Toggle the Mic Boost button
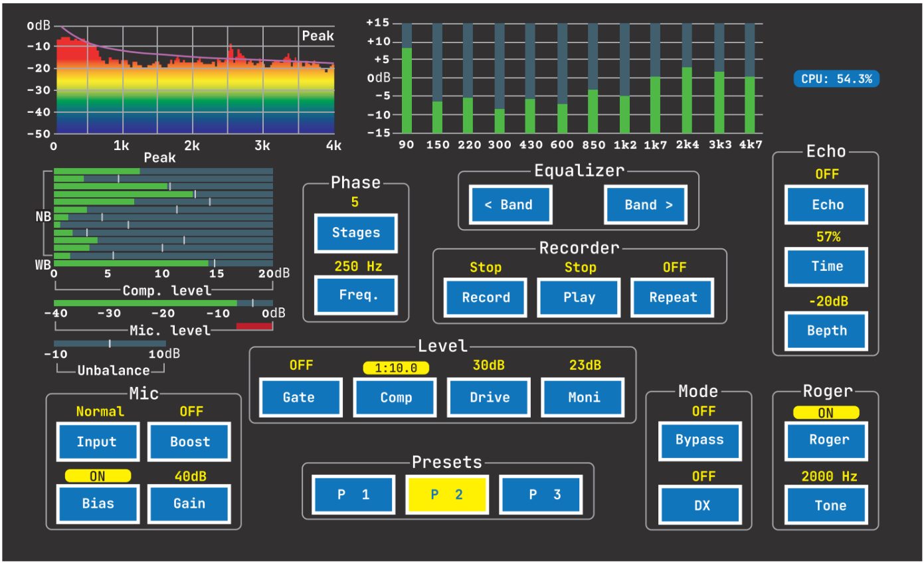The width and height of the screenshot is (924, 563). point(189,442)
